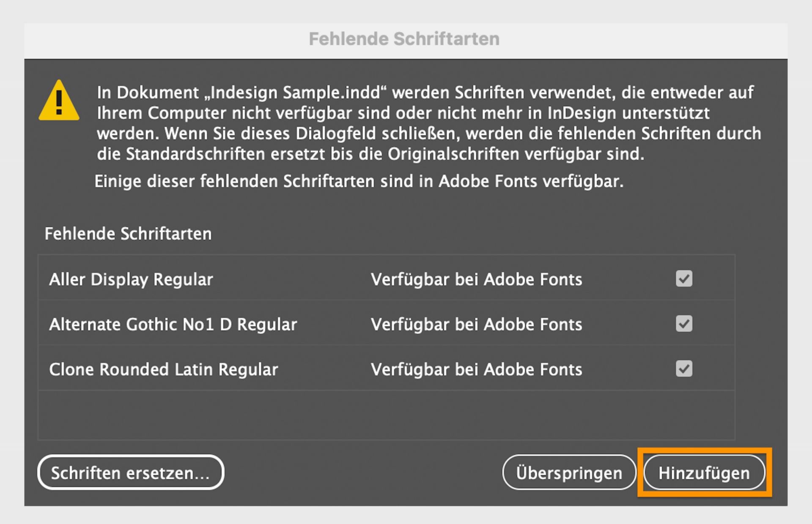The width and height of the screenshot is (812, 524).
Task: Select the row Alternate Gothic No1 D Regular
Action: tap(173, 324)
